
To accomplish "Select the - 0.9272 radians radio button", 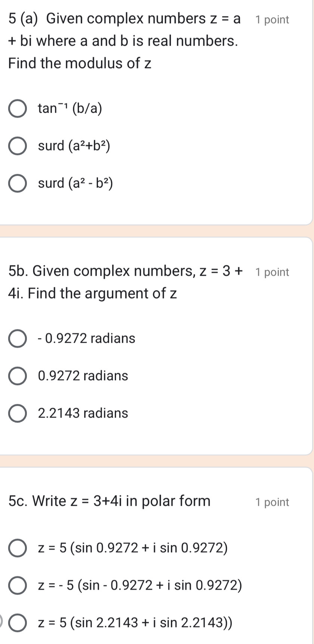I will (x=17, y=339).
